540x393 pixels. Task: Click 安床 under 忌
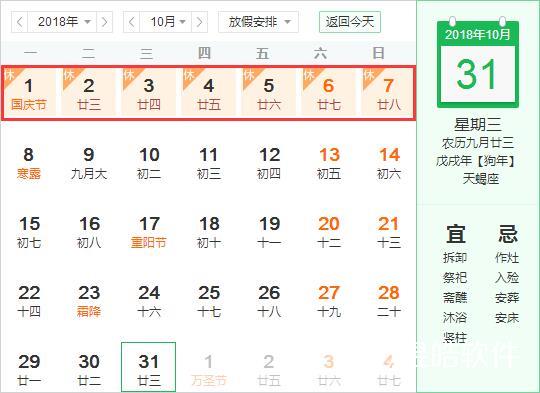(x=507, y=318)
